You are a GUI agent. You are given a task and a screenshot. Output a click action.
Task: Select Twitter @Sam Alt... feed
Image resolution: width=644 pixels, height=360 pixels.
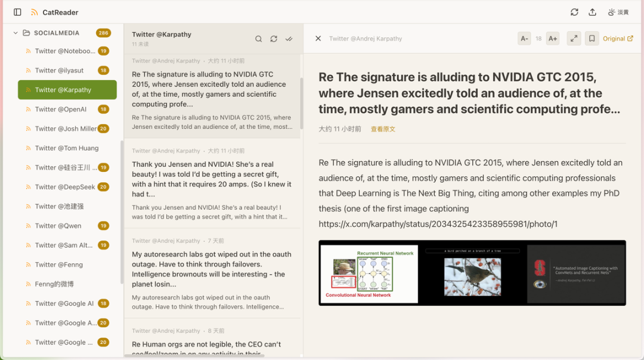point(67,245)
